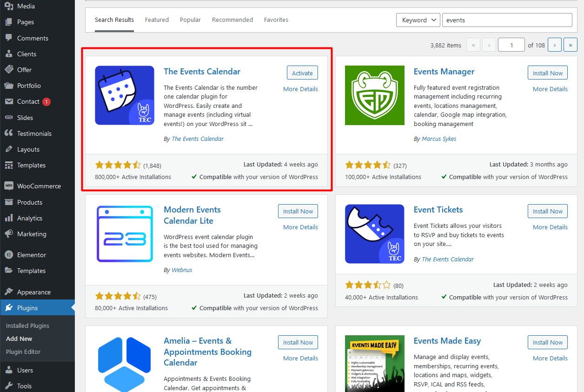The width and height of the screenshot is (584, 392).
Task: Open author link under The Events Calendar card
Action: (x=198, y=139)
